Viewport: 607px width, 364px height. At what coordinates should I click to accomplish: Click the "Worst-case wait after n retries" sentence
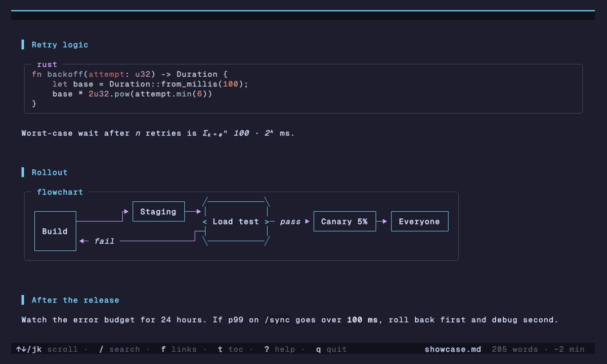[158, 133]
